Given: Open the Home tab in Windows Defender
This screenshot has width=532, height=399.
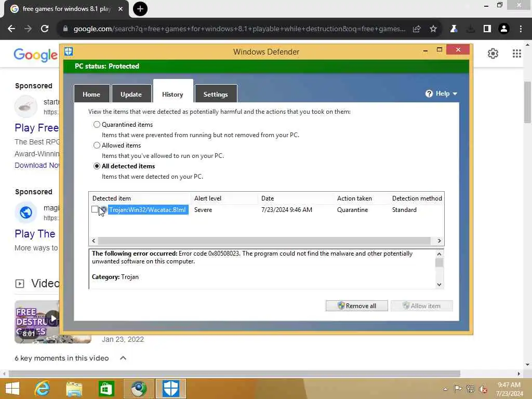Looking at the screenshot, I should click(91, 94).
